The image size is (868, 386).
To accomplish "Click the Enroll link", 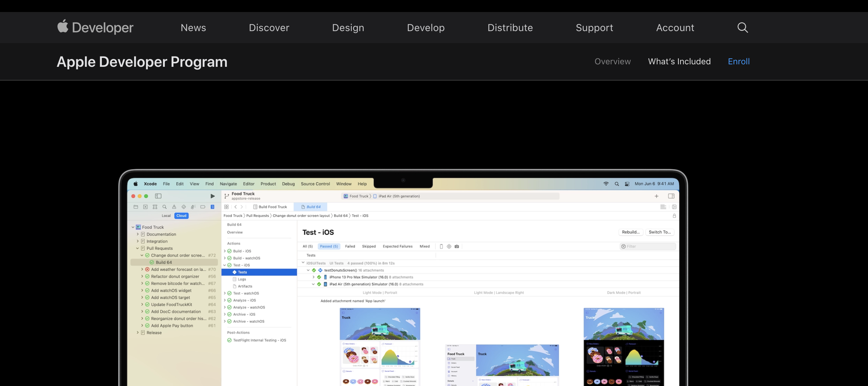I will pos(739,62).
